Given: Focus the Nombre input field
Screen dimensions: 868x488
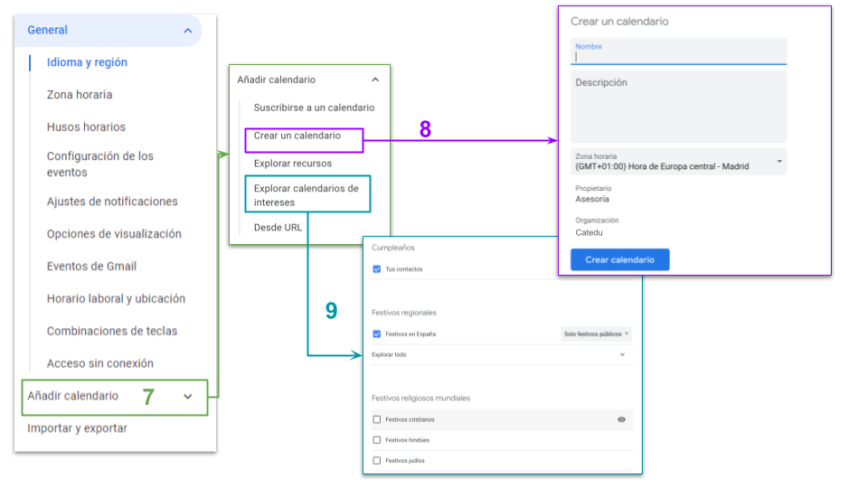Looking at the screenshot, I should coord(679,52).
